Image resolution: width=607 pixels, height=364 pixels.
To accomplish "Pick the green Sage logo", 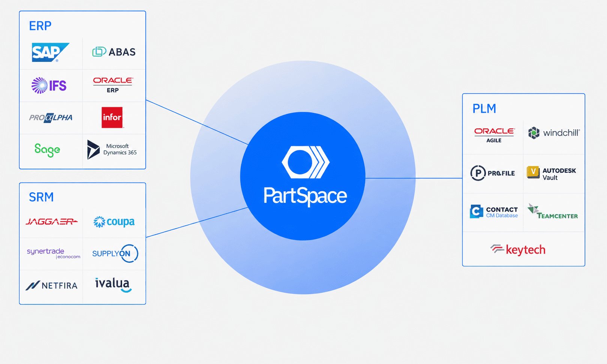I will point(47,150).
